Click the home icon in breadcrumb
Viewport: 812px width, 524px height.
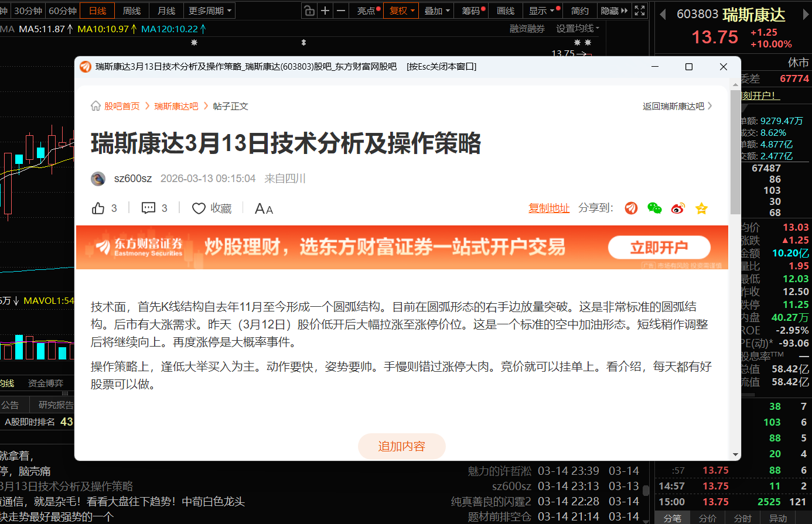coord(96,106)
